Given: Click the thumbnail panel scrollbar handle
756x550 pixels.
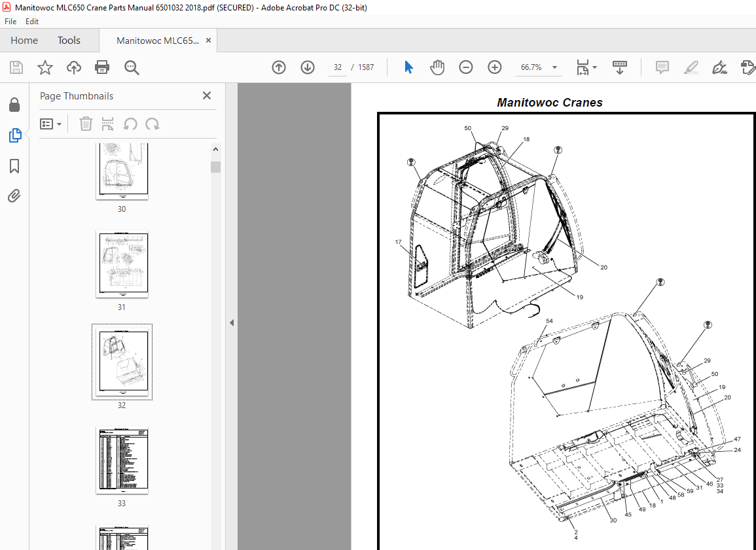Looking at the screenshot, I should (x=215, y=167).
